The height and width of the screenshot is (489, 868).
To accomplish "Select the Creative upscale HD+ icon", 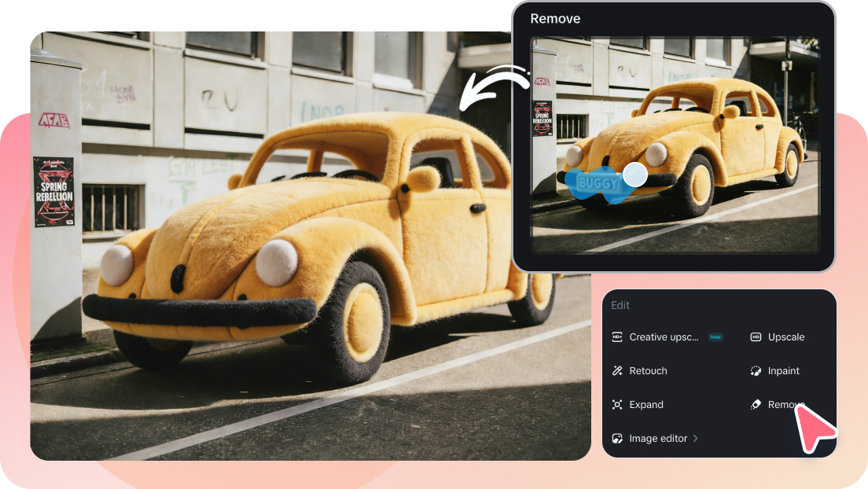I will (617, 336).
